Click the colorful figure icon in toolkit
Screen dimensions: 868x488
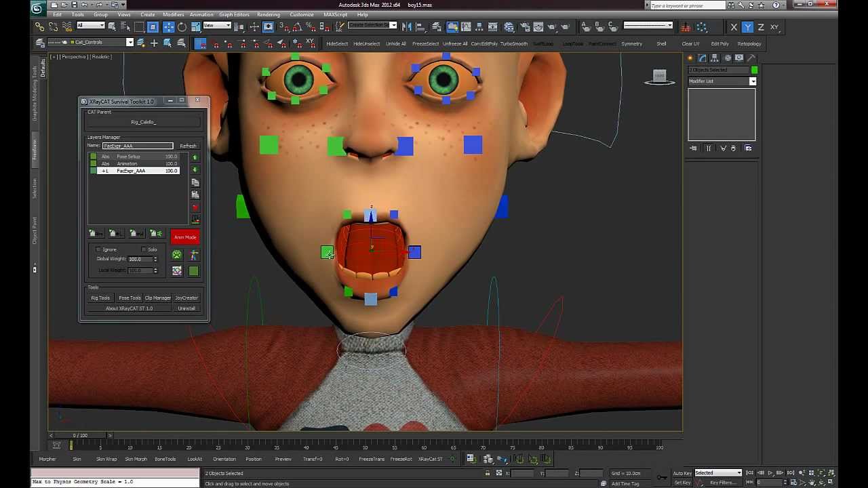(x=194, y=255)
